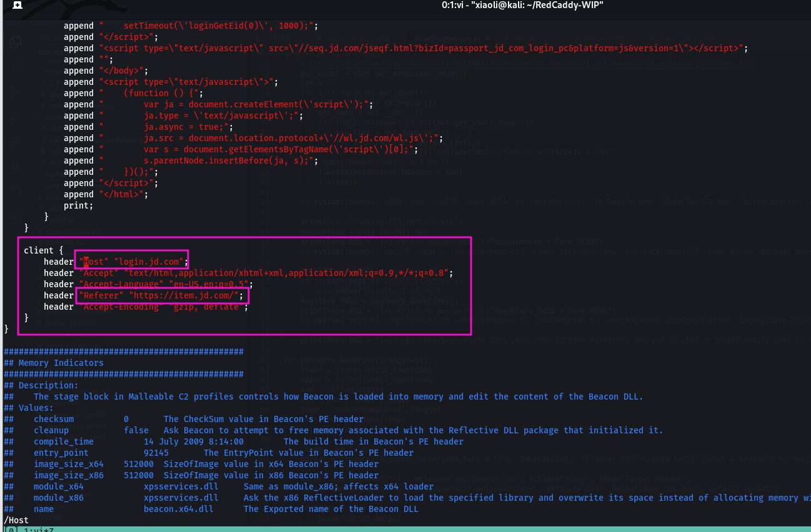Click the "module_x64" value name
811x532 pixels.
tap(59, 486)
